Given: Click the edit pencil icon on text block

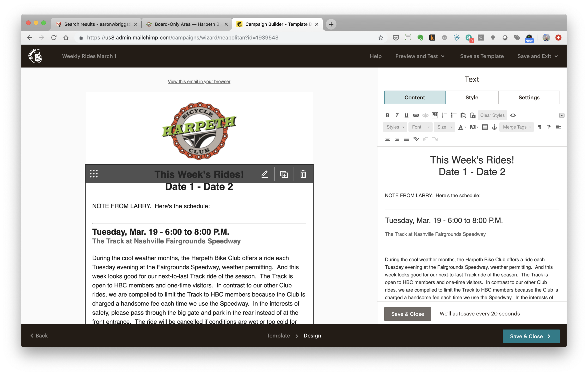Looking at the screenshot, I should (264, 174).
